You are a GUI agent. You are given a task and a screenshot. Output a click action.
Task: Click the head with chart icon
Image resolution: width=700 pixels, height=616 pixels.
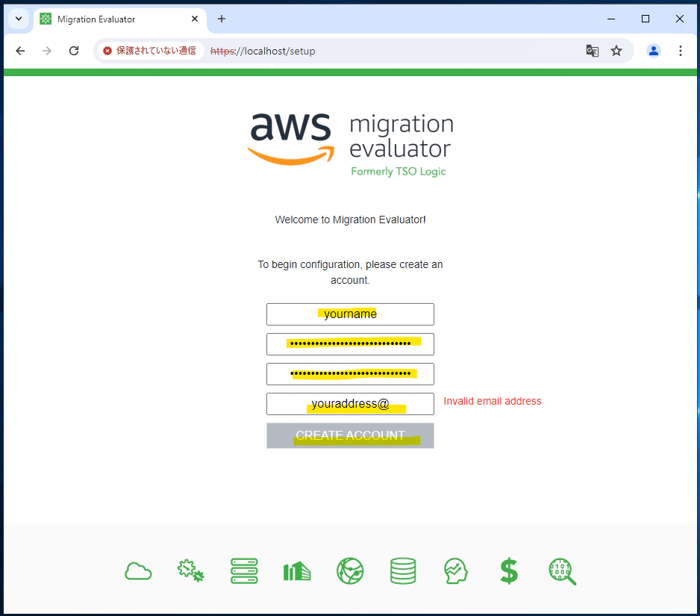[x=456, y=571]
